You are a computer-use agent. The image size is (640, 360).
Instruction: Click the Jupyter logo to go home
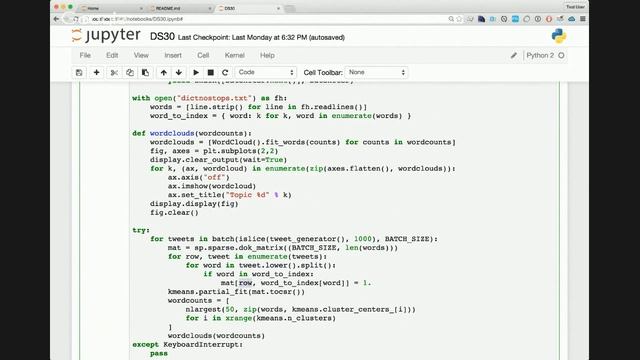tap(106, 36)
